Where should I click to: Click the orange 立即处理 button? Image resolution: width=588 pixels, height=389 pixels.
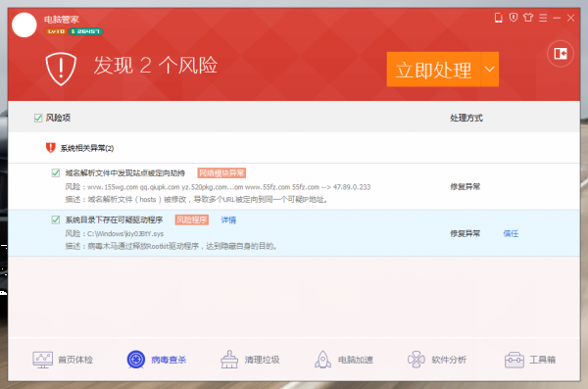pos(434,70)
